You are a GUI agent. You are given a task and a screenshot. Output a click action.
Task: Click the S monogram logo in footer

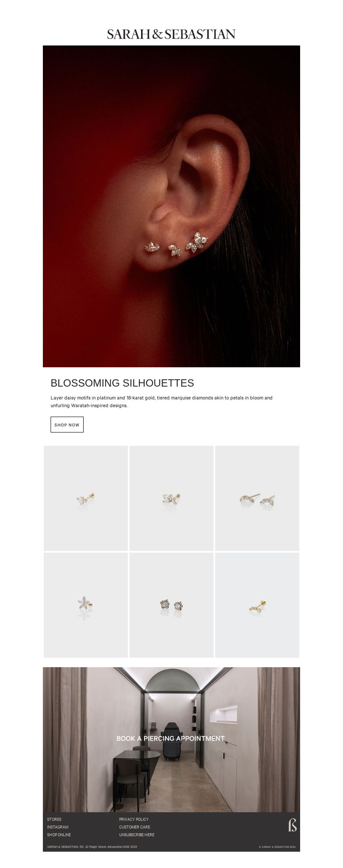click(x=292, y=825)
